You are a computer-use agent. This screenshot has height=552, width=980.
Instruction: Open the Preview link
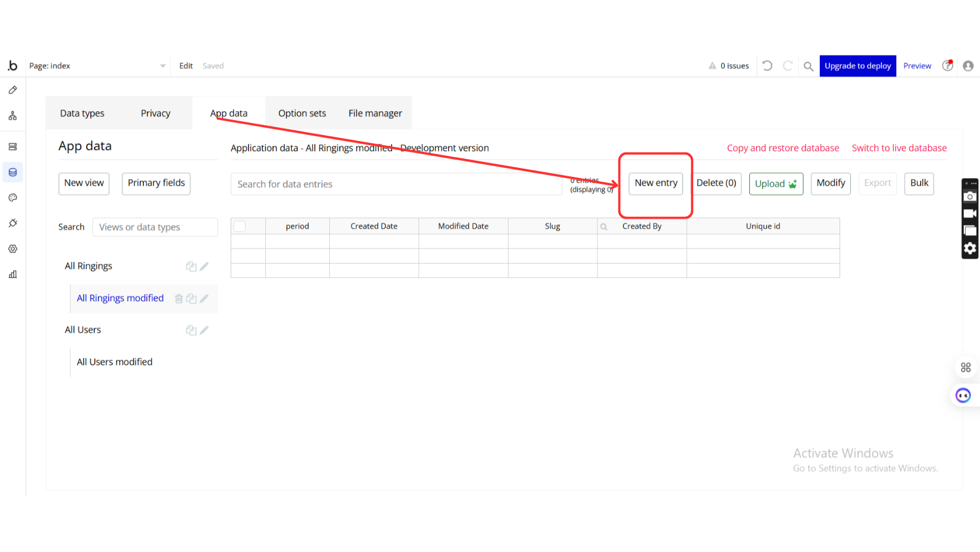click(917, 66)
